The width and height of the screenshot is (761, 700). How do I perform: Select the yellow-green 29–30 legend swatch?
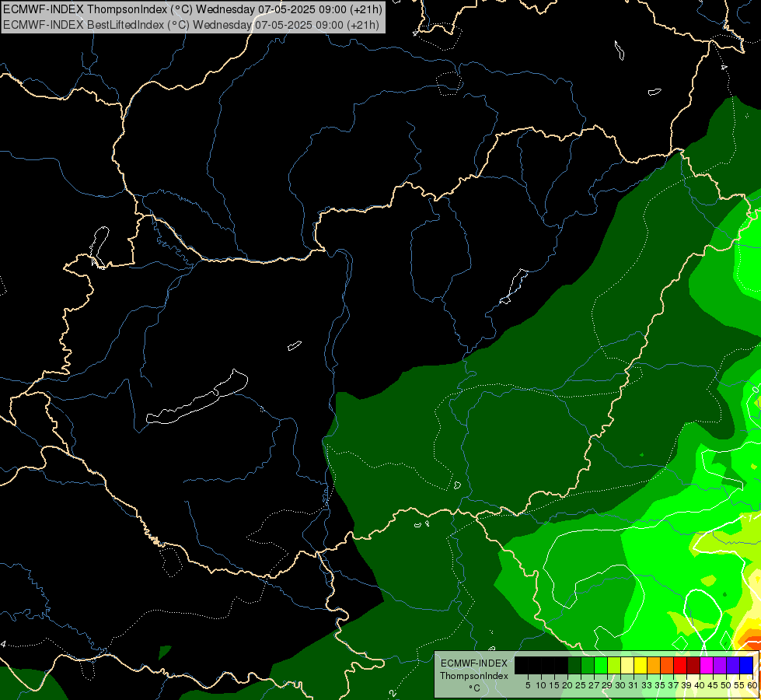point(614,665)
